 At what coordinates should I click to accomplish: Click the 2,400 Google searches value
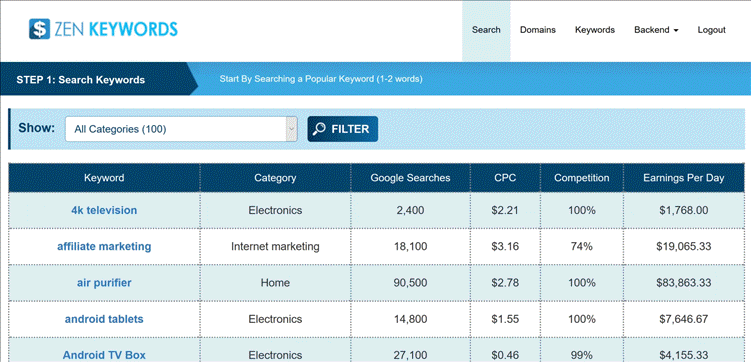click(410, 210)
